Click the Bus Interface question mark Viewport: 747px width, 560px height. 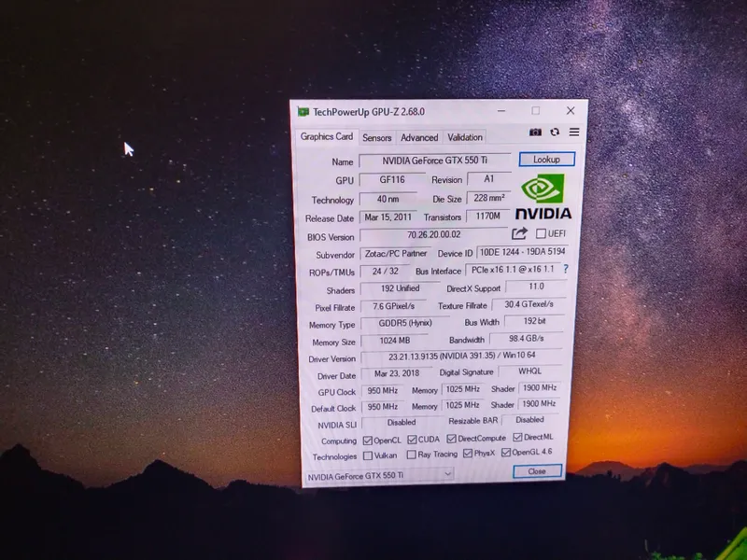click(566, 269)
